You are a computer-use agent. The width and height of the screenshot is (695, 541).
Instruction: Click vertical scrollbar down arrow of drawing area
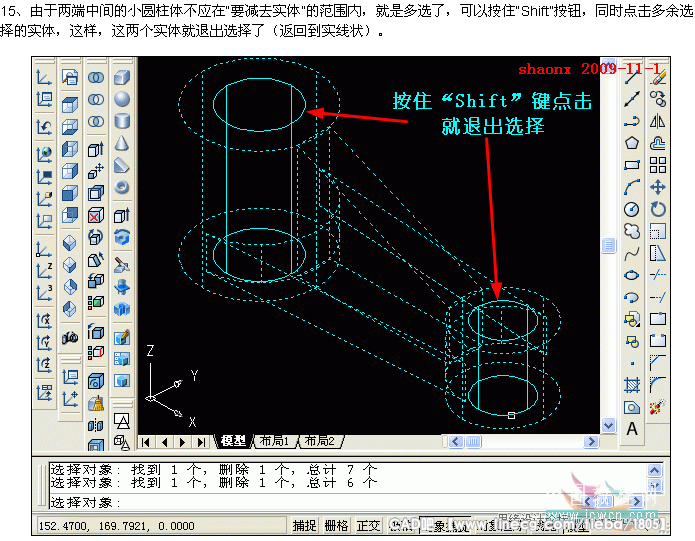[x=609, y=426]
